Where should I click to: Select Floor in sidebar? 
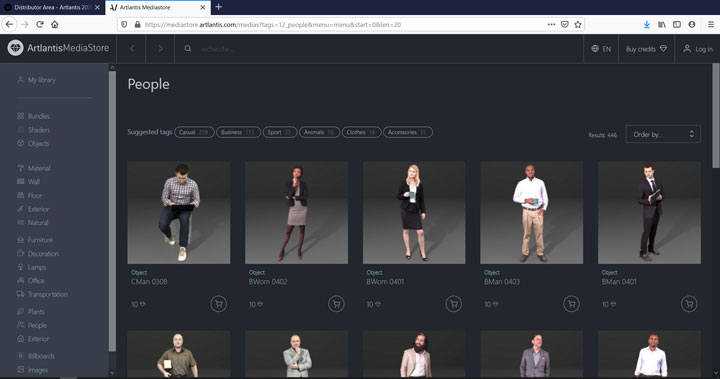(29, 195)
